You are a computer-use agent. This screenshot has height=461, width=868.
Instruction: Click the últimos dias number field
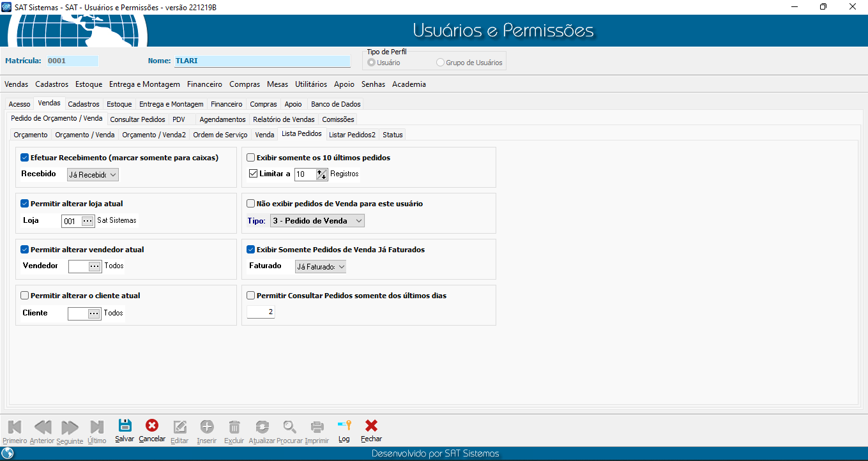[x=261, y=312]
